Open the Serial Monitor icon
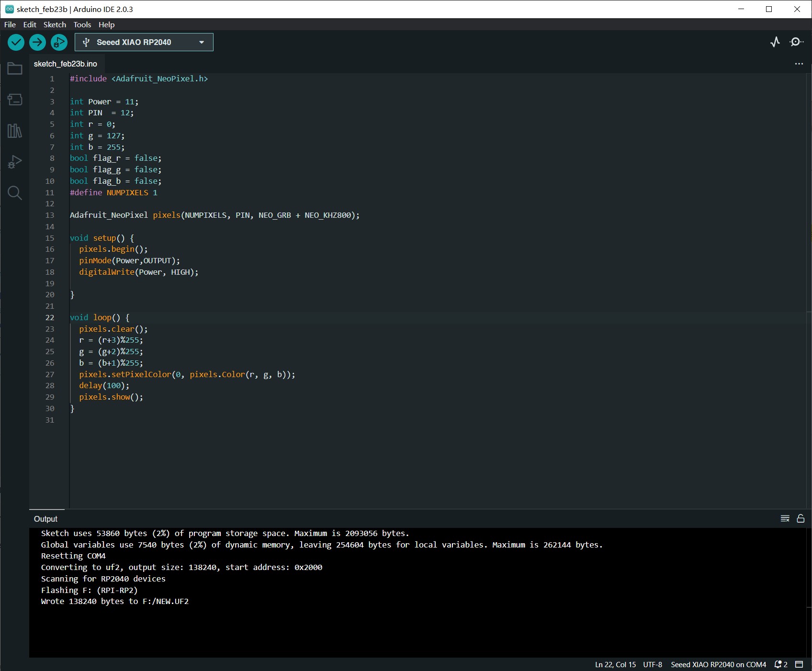Image resolution: width=812 pixels, height=671 pixels. click(x=796, y=42)
